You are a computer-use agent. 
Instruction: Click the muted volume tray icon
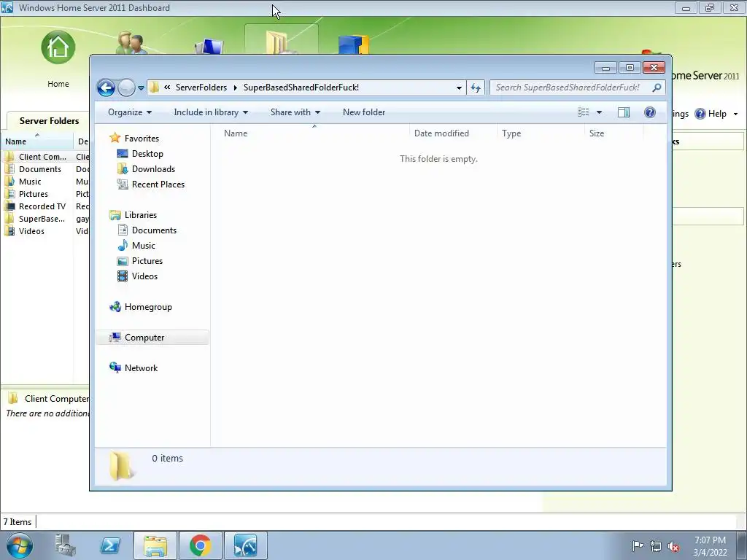click(x=673, y=546)
